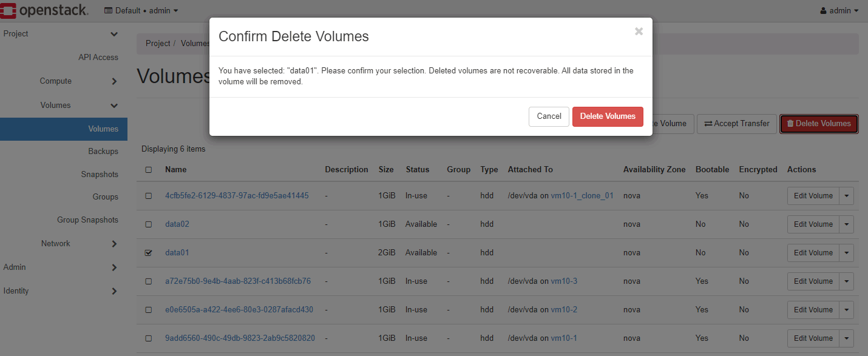868x356 pixels.
Task: Expand the Compute sidebar section
Action: tap(114, 81)
